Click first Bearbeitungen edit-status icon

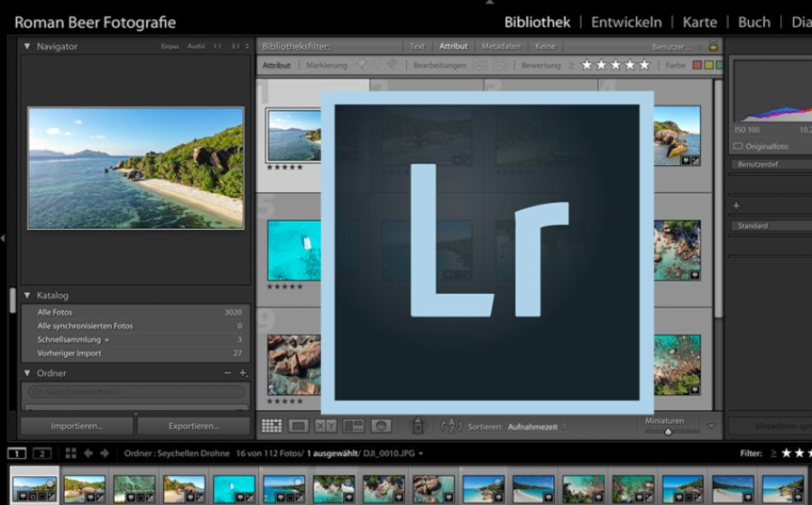(481, 65)
